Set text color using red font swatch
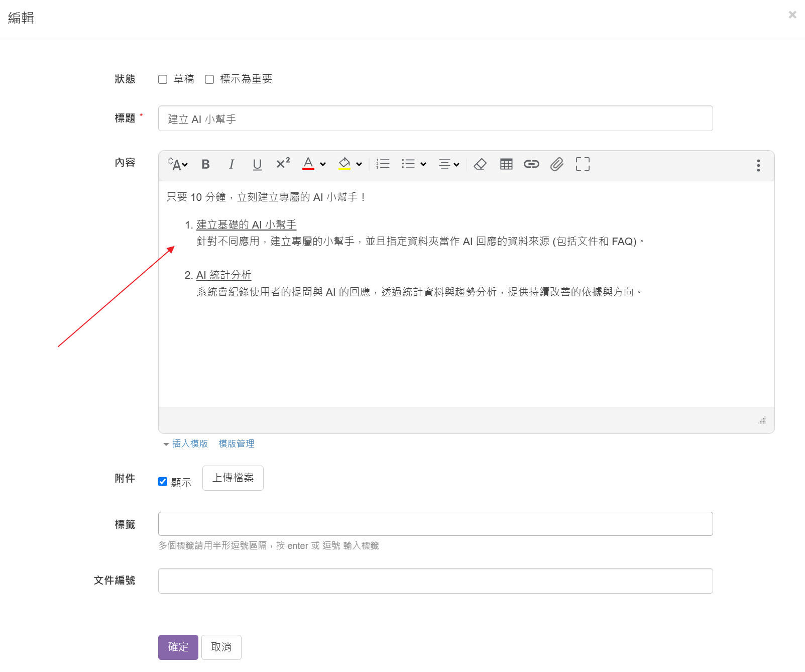The image size is (805, 672). 308,164
